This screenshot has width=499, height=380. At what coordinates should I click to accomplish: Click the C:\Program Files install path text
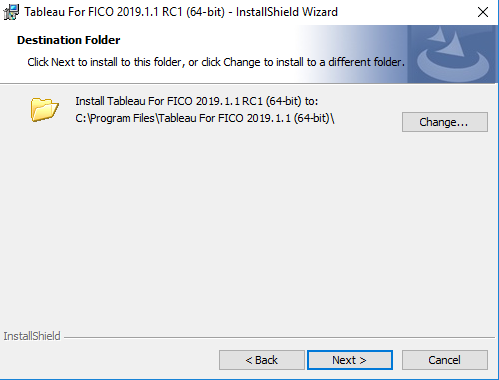point(205,118)
